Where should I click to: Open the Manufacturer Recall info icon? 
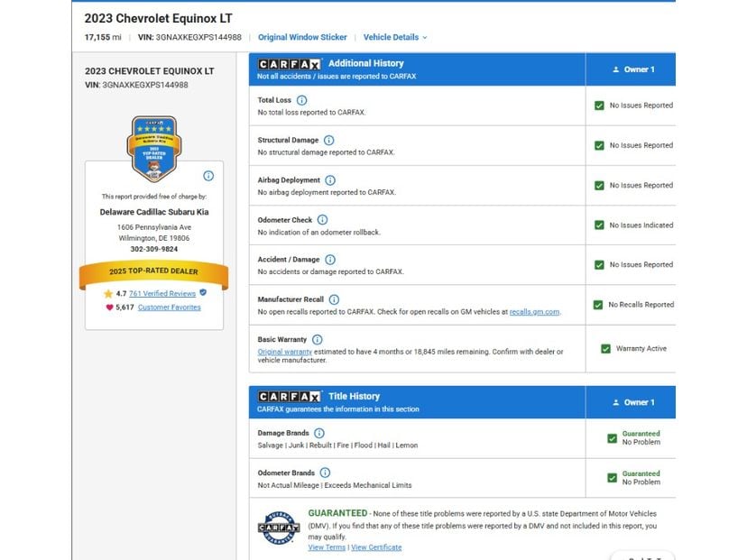pos(334,299)
